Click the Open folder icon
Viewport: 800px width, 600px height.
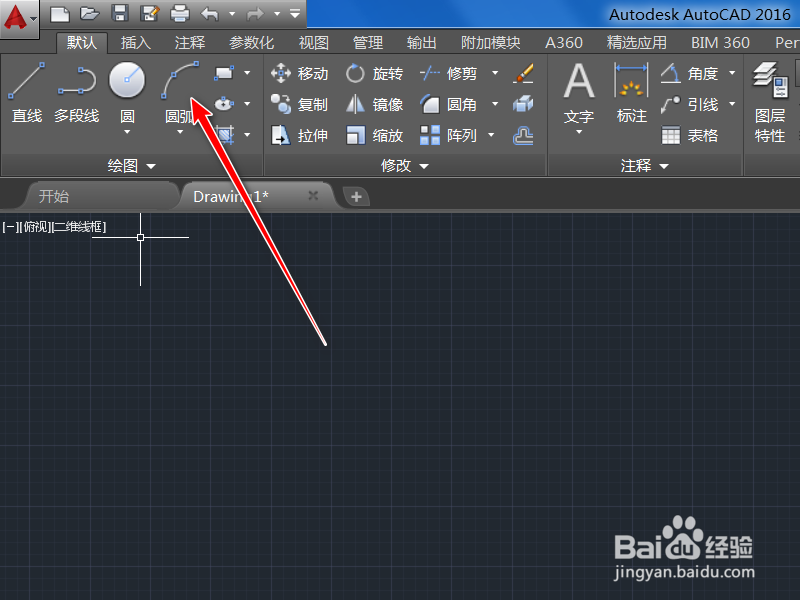(x=90, y=14)
